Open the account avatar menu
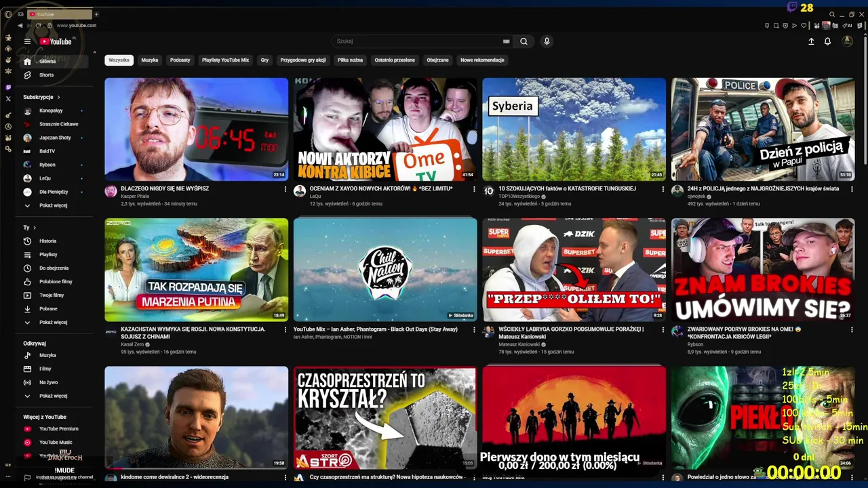The height and width of the screenshot is (488, 868). click(847, 41)
